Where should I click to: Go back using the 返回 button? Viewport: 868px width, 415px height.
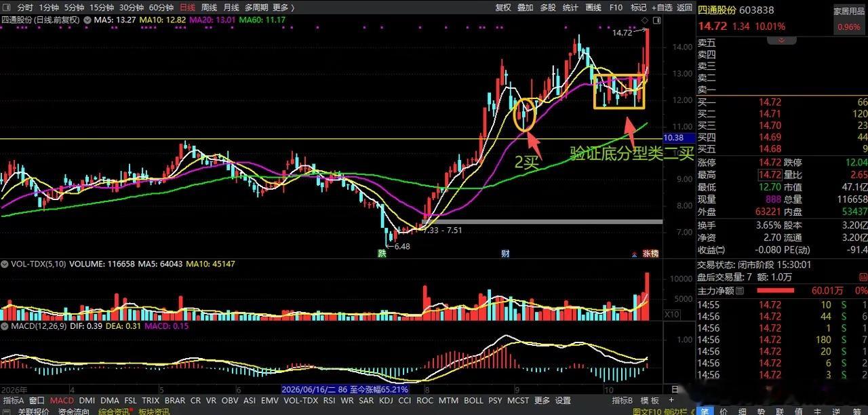(x=685, y=7)
